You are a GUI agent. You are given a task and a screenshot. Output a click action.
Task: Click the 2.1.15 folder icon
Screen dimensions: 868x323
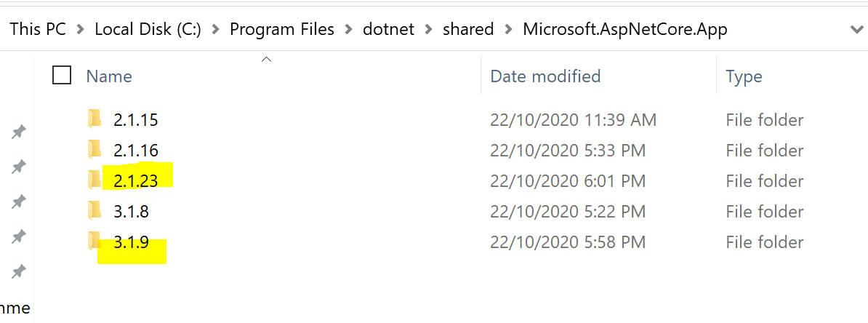(x=95, y=119)
